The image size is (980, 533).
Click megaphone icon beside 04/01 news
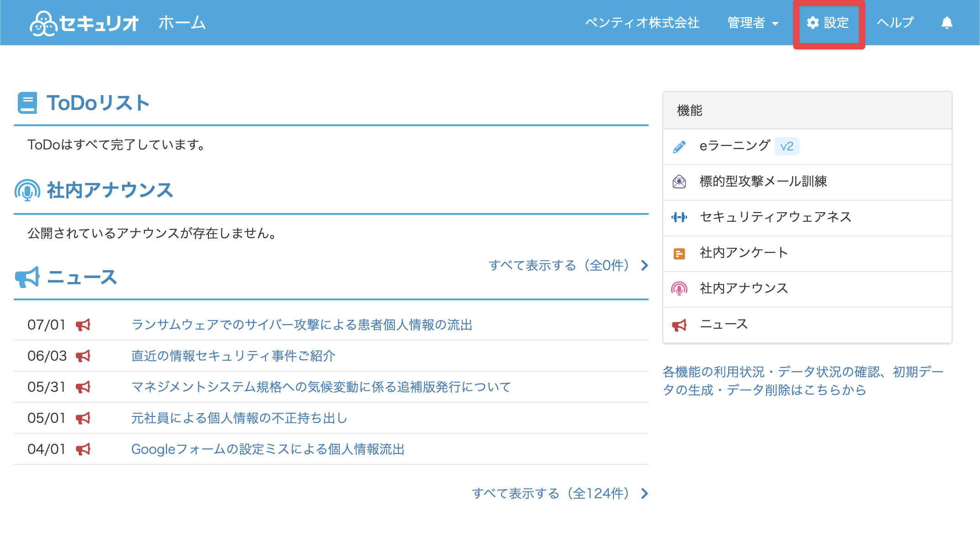(x=83, y=449)
